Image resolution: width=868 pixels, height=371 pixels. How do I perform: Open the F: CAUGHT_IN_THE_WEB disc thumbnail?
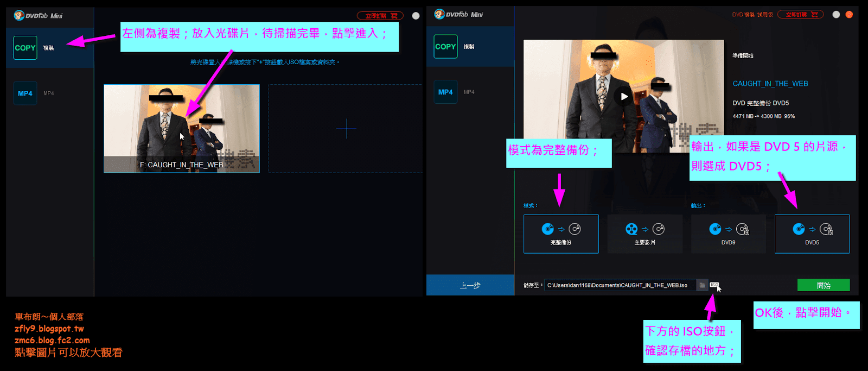pyautogui.click(x=182, y=129)
